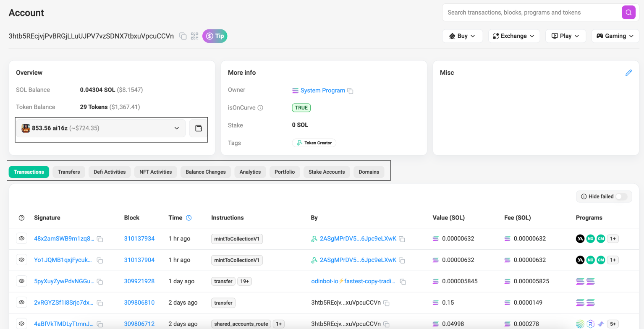Screen dimensions: 644x329
Task: Copy signature 48x2amSWB9m1zq8…
Action: point(100,239)
